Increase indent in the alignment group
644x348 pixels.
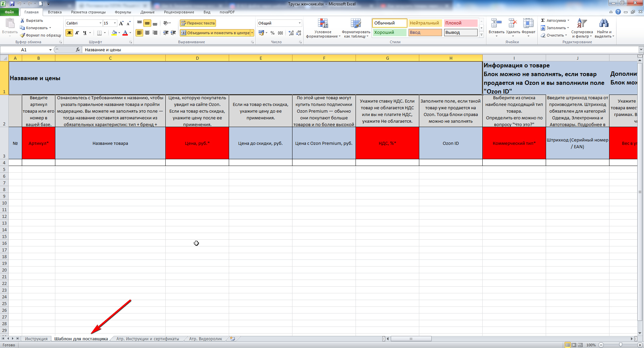(173, 33)
